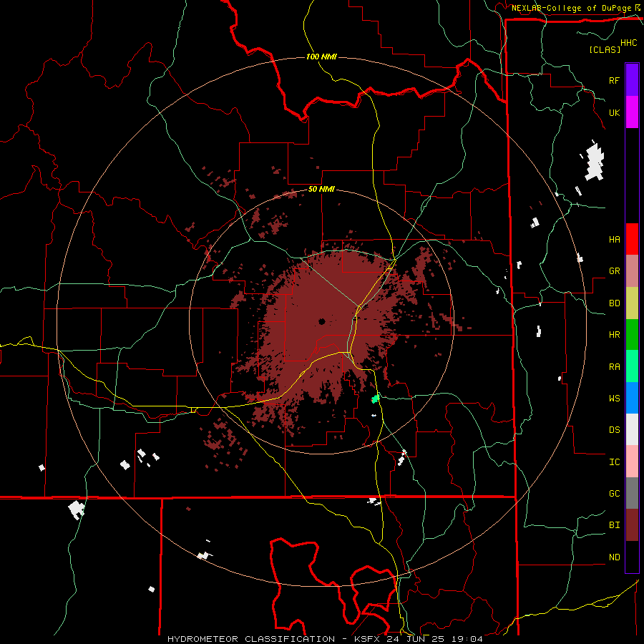
Task: Click the gray GC legend color swatch
Action: click(x=632, y=493)
